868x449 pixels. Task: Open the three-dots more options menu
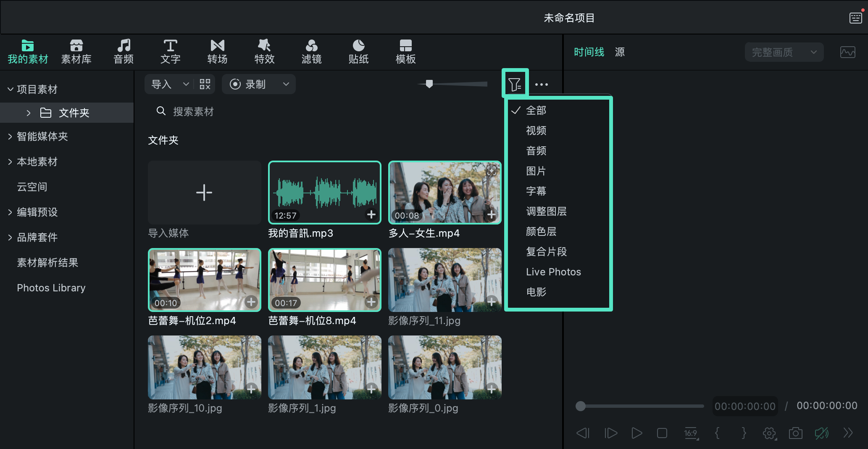(x=542, y=85)
